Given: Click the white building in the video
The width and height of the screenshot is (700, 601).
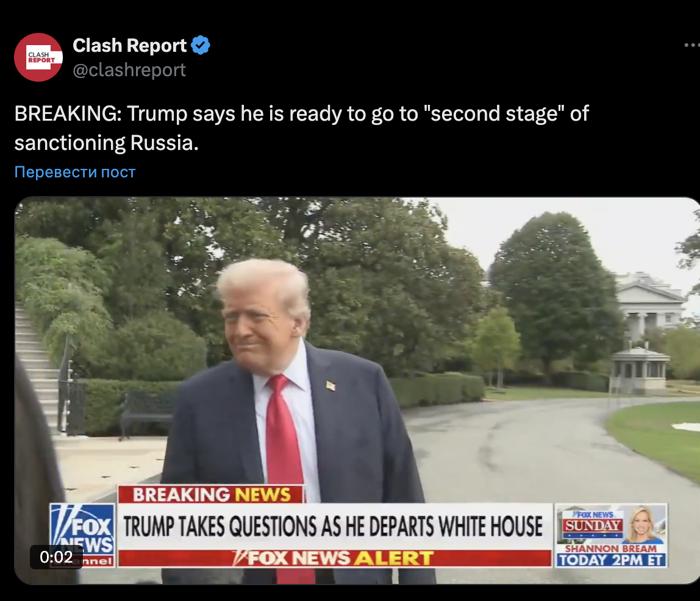Looking at the screenshot, I should 648,308.
